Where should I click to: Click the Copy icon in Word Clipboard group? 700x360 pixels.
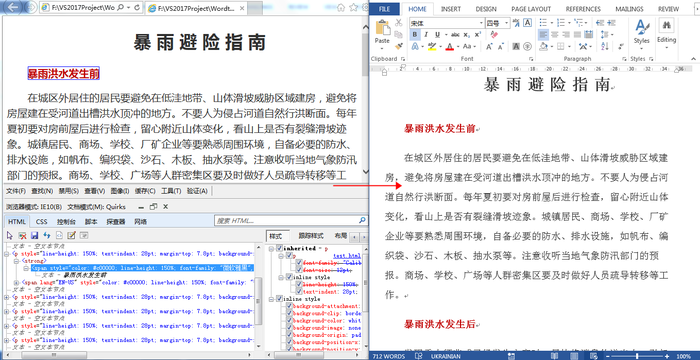coord(399,34)
